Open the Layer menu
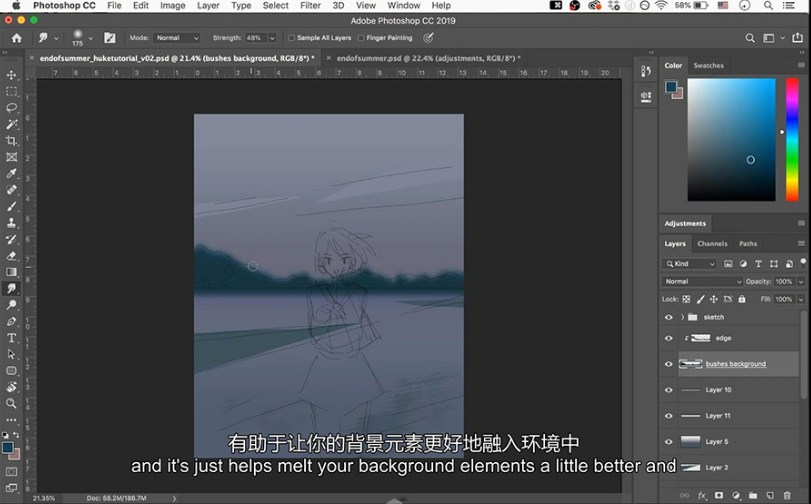The image size is (811, 504). (x=208, y=6)
